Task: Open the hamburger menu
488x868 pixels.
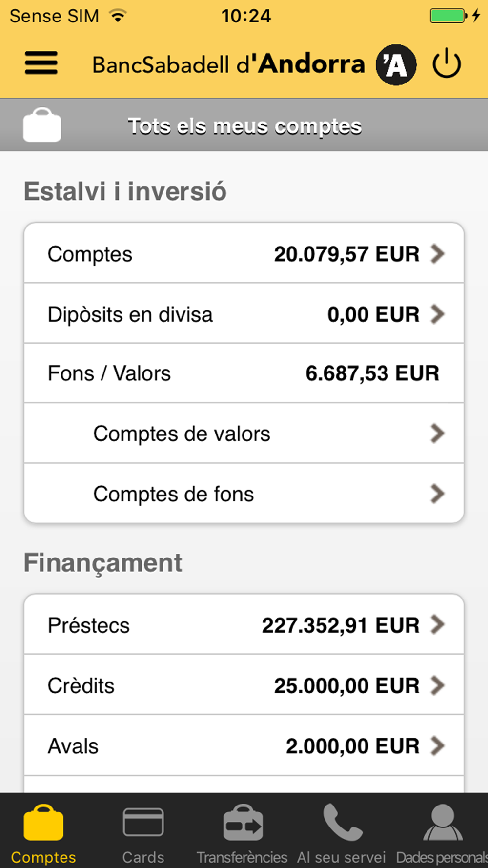Action: (41, 63)
